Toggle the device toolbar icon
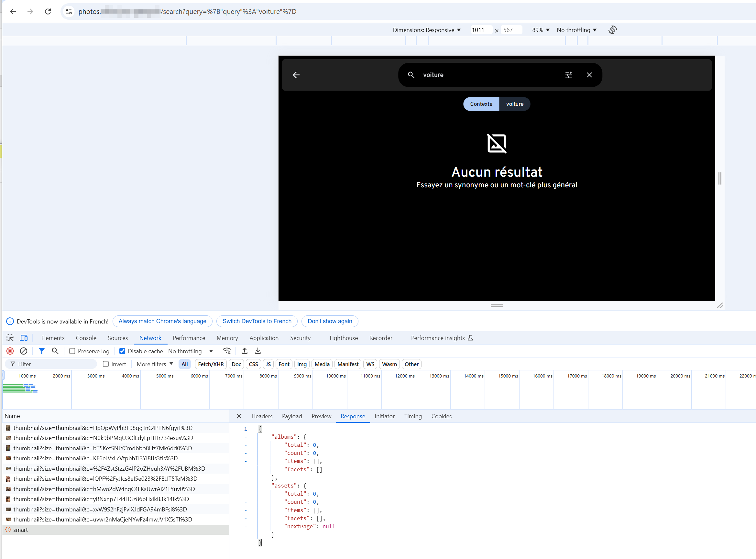 [x=24, y=338]
